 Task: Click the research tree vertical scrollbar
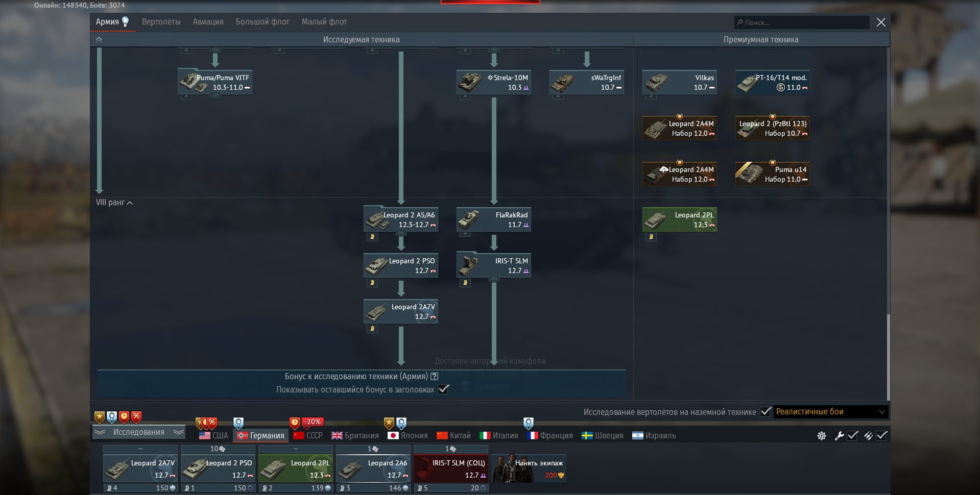coord(888,357)
